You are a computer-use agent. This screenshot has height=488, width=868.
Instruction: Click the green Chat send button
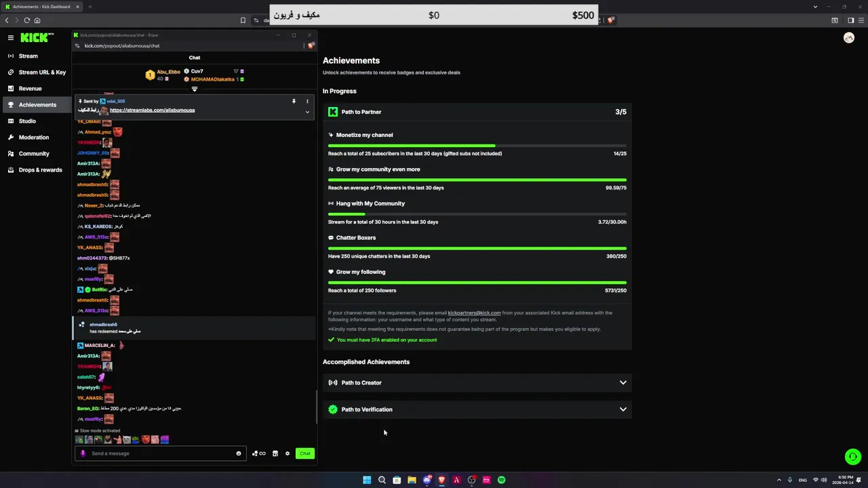(305, 453)
